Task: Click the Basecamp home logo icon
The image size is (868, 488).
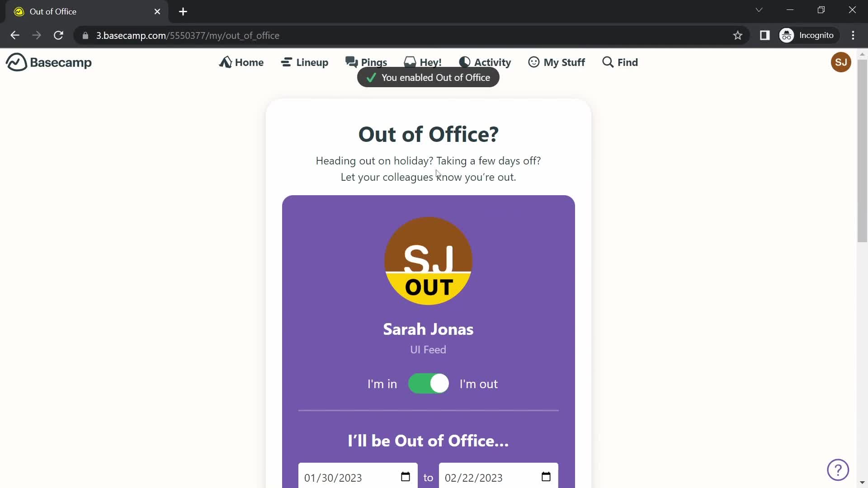Action: [x=15, y=62]
